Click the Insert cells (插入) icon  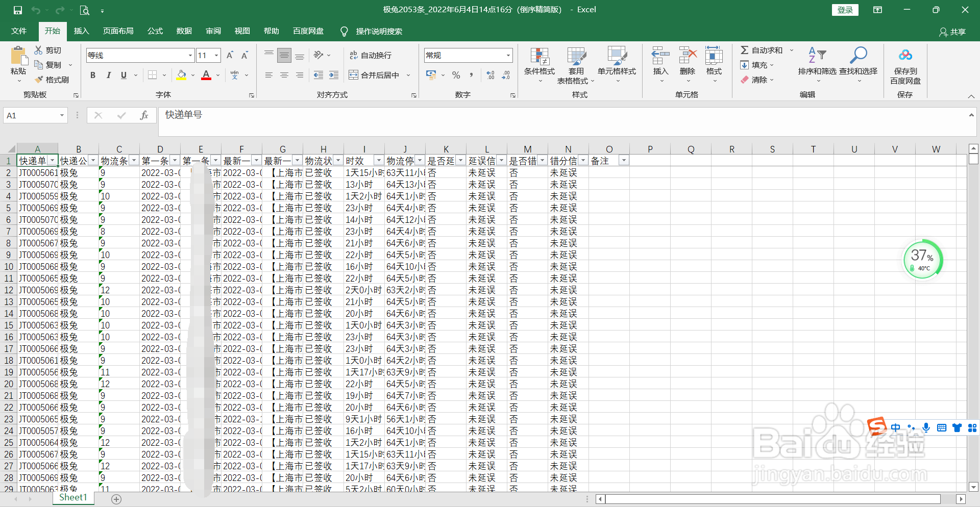click(660, 56)
